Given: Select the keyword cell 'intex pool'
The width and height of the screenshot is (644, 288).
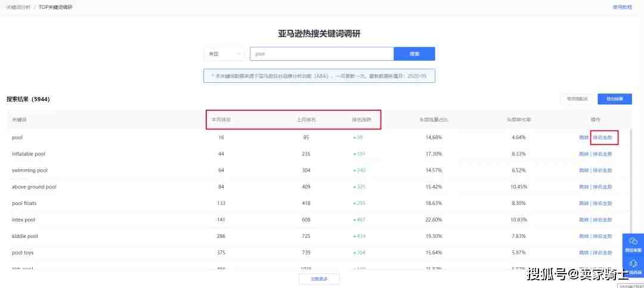Looking at the screenshot, I should point(23,220).
